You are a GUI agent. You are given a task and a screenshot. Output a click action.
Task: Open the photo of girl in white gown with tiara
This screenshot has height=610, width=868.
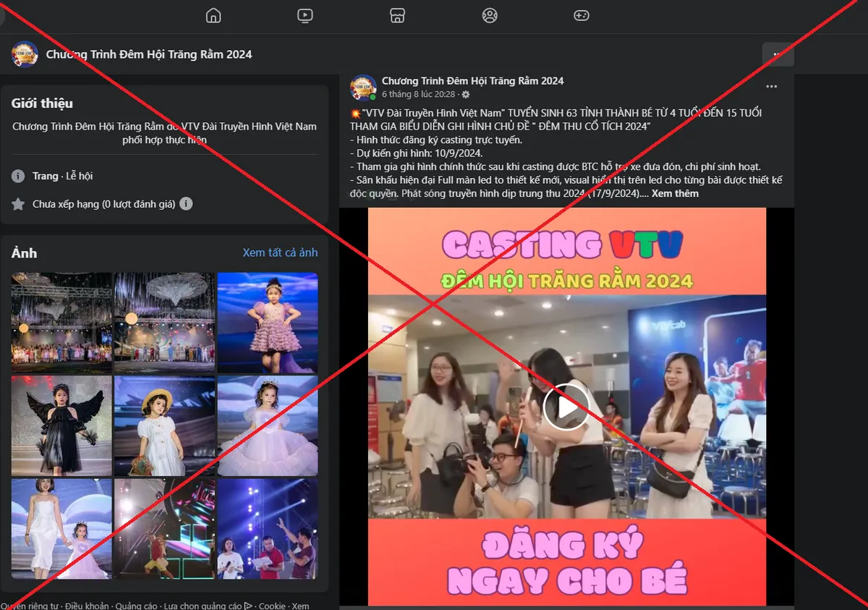pyautogui.click(x=268, y=425)
